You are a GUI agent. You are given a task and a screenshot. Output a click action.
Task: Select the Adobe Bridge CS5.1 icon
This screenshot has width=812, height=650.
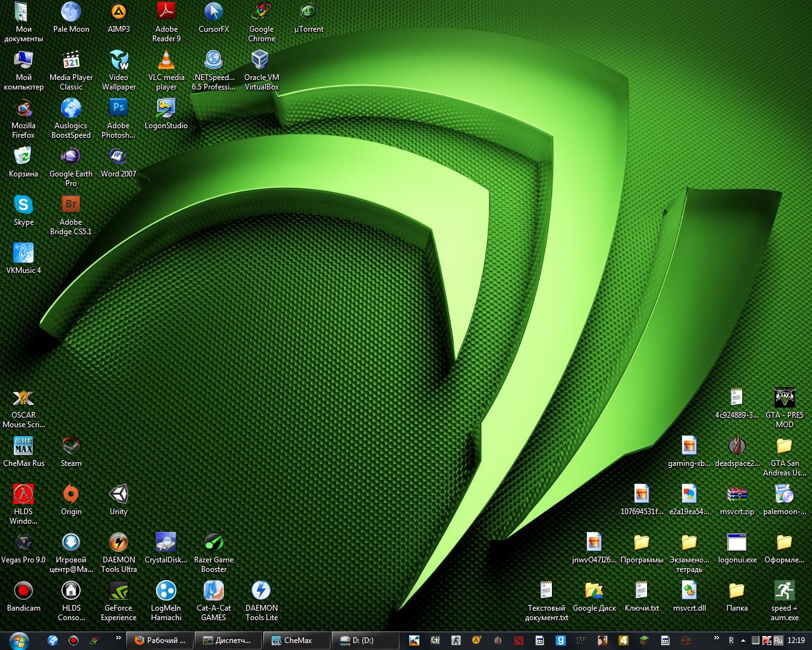[x=71, y=215]
